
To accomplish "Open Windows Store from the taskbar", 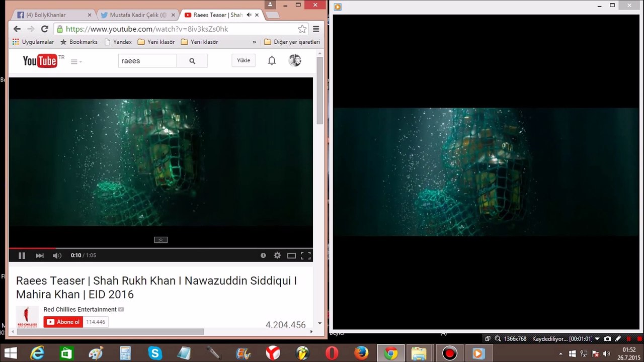I will [66, 353].
